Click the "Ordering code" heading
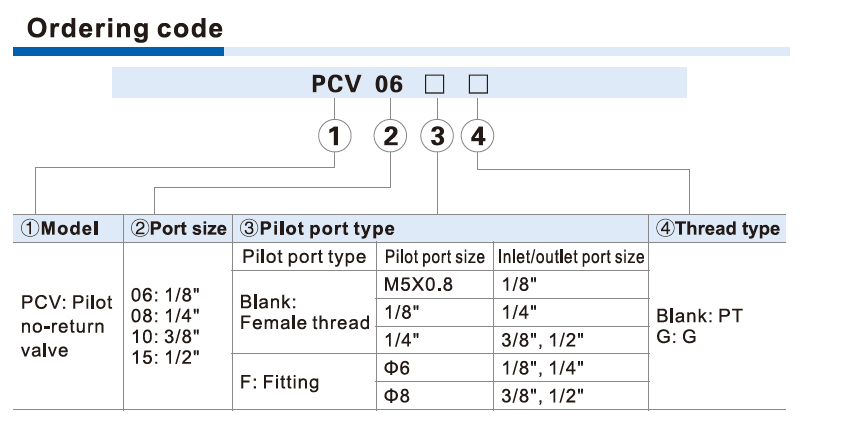841x446 pixels. tap(125, 29)
